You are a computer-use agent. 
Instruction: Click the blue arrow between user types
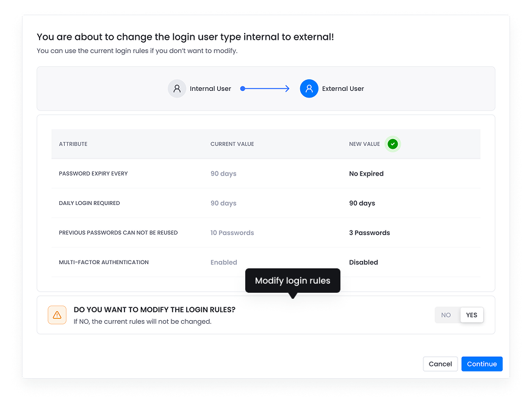pos(265,88)
